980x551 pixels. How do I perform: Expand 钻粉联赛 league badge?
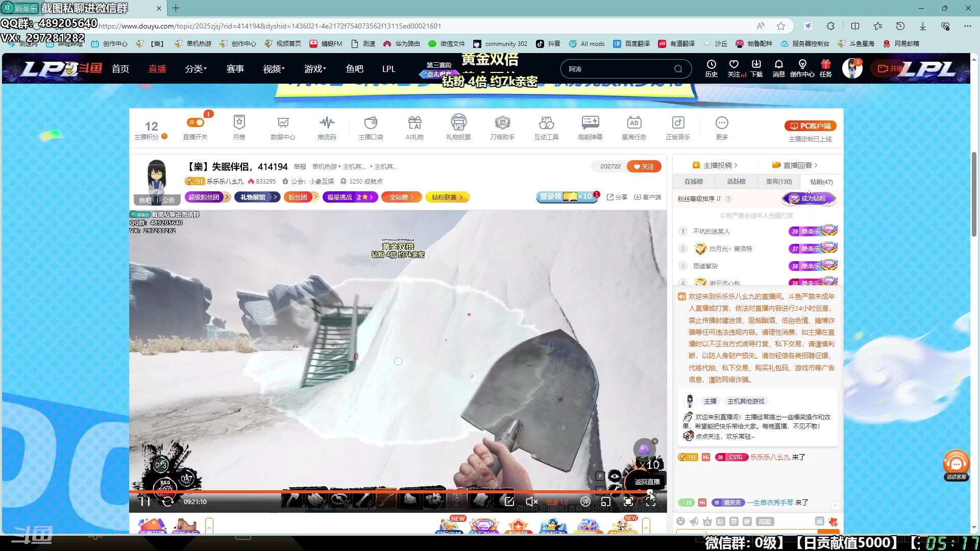pos(447,197)
